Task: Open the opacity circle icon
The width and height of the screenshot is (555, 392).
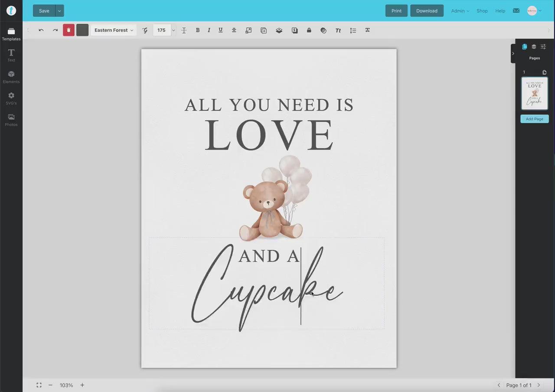Action: 323,30
